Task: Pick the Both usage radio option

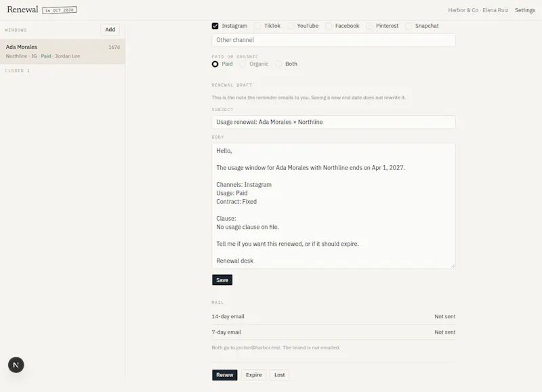Action: (x=278, y=64)
